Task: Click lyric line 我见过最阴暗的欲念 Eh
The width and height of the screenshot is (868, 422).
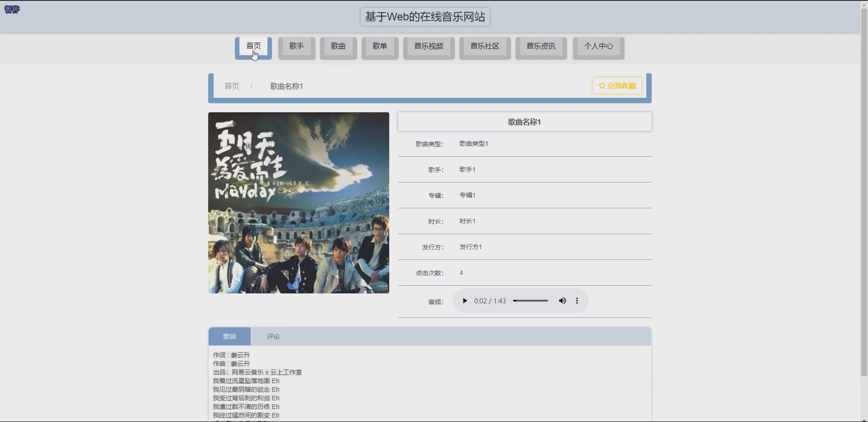Action: [246, 390]
